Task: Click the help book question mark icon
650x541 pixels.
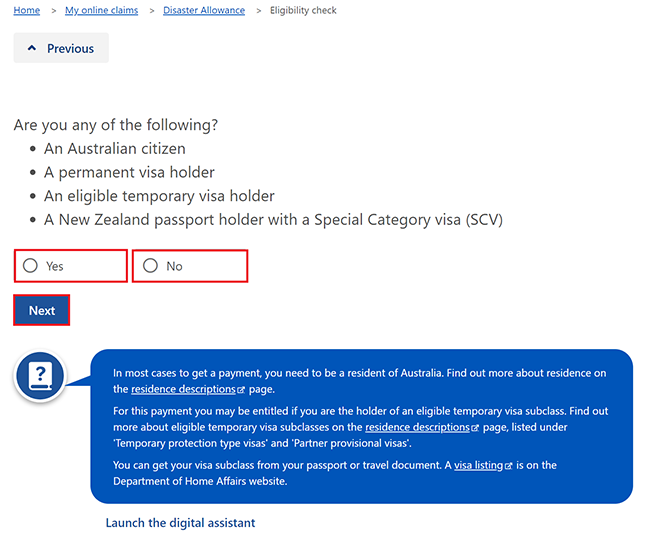Action: click(40, 376)
